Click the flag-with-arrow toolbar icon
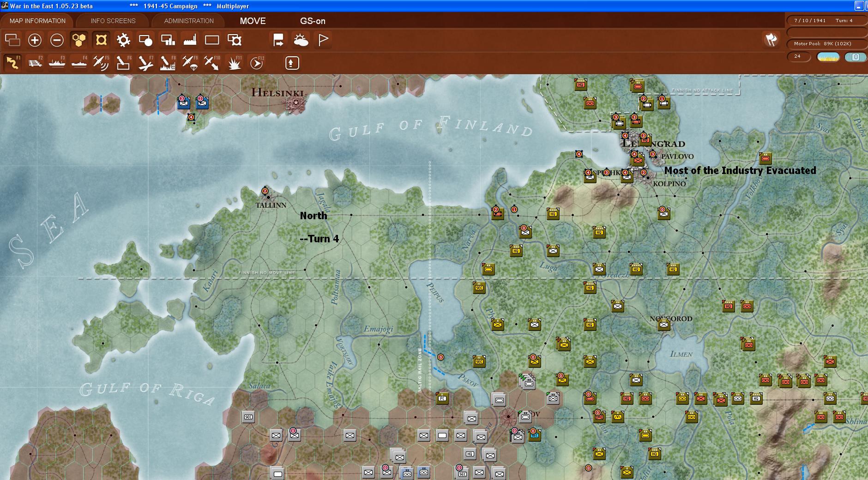 (x=278, y=40)
